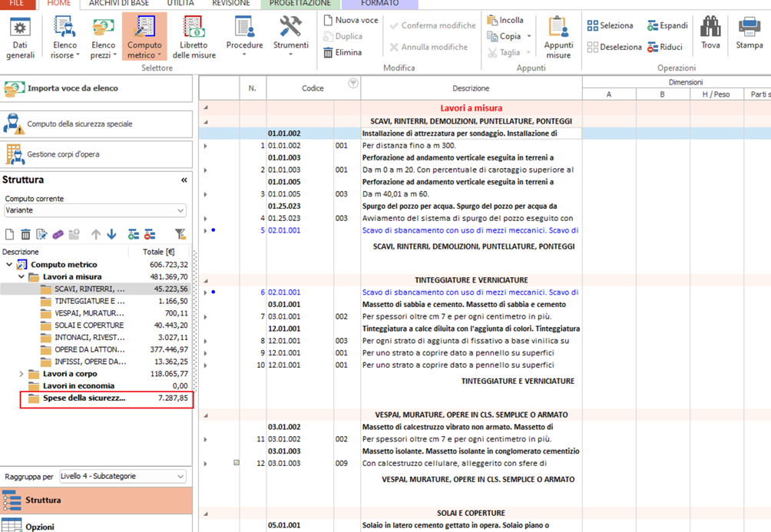Click 'Da m 40,01 a m 60.' description
The width and height of the screenshot is (771, 532).
click(471, 194)
